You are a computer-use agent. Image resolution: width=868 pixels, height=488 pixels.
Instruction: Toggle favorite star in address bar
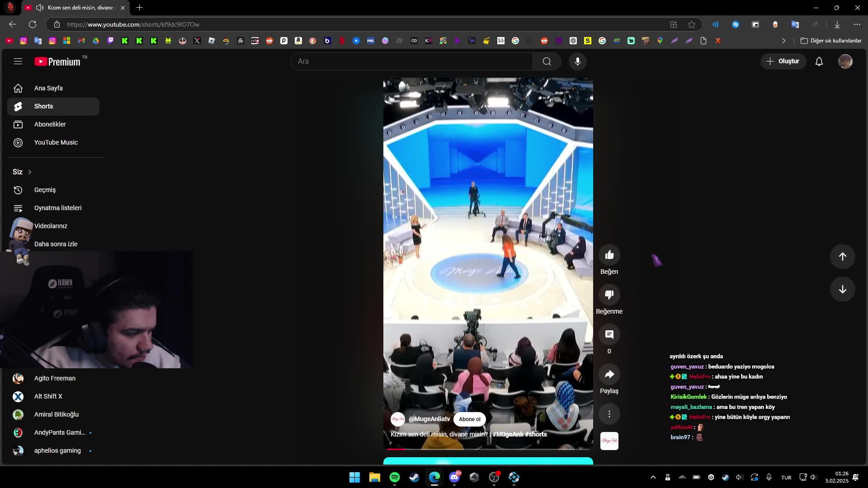tap(692, 24)
